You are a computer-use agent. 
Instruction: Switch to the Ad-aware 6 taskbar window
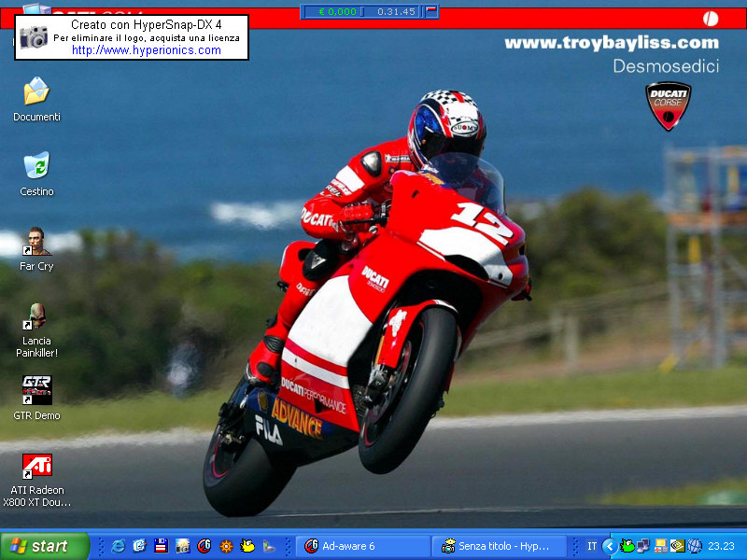click(362, 546)
